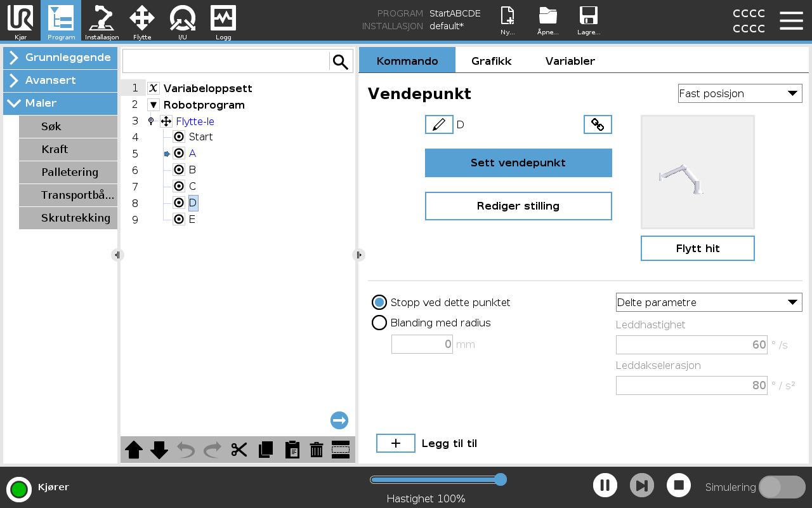Rename waypoint D with pencil icon
Image resolution: width=812 pixels, height=508 pixels.
point(439,124)
